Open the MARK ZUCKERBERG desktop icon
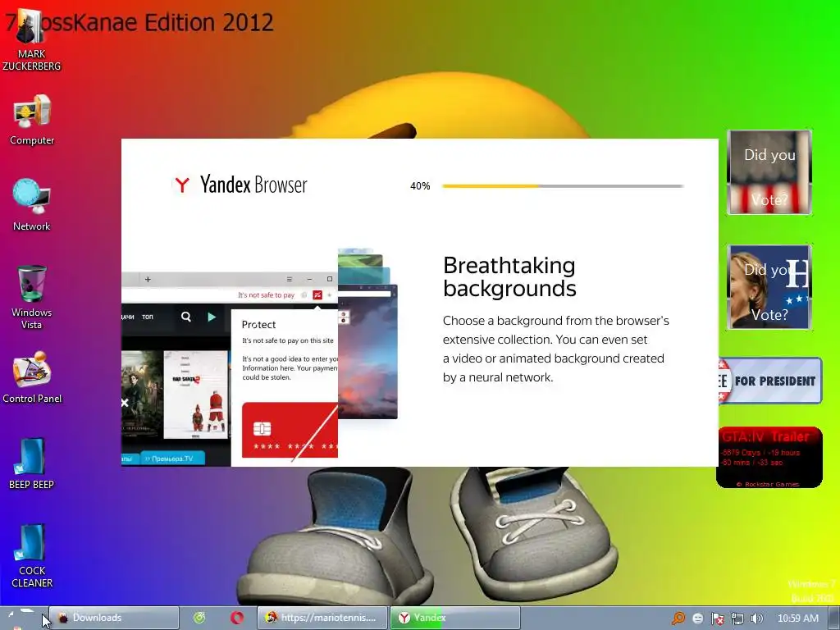 [32, 40]
